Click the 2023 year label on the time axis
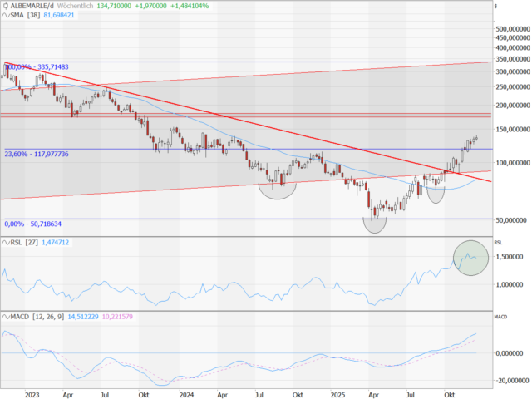The width and height of the screenshot is (532, 399). pyautogui.click(x=32, y=395)
